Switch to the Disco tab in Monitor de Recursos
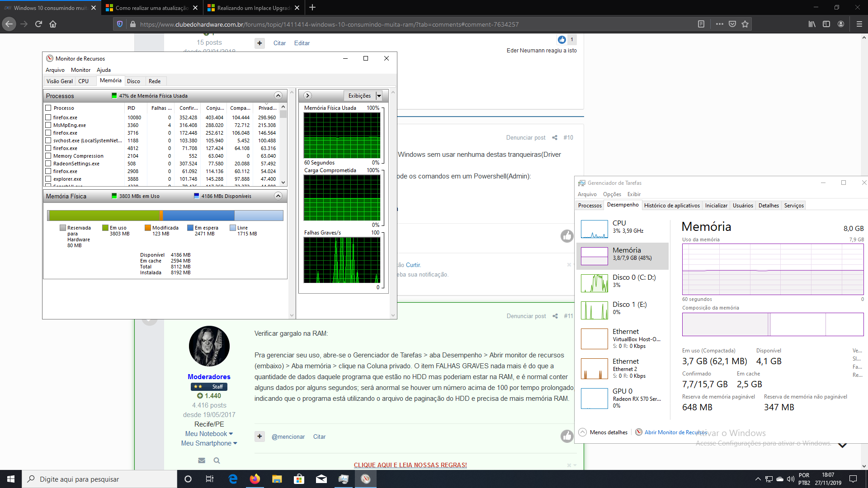The height and width of the screenshot is (488, 868). tap(133, 81)
